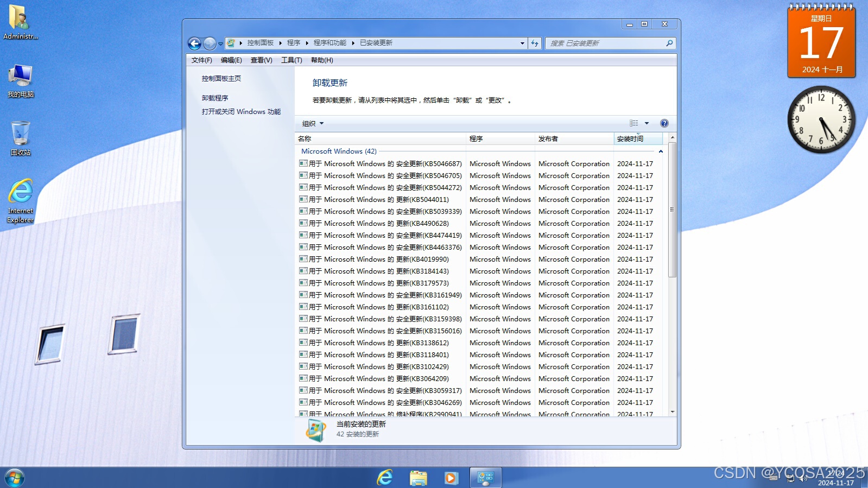Click the icon of update KB3118401
This screenshot has width=868, height=488.
click(303, 354)
